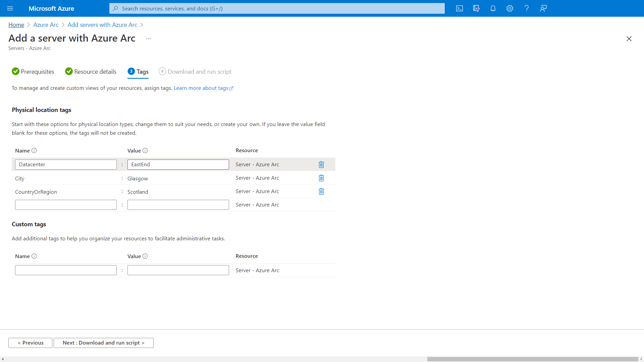Screen dimensions: 644x362
Task: Open the ellipsis menu beside page title
Action: [x=149, y=39]
